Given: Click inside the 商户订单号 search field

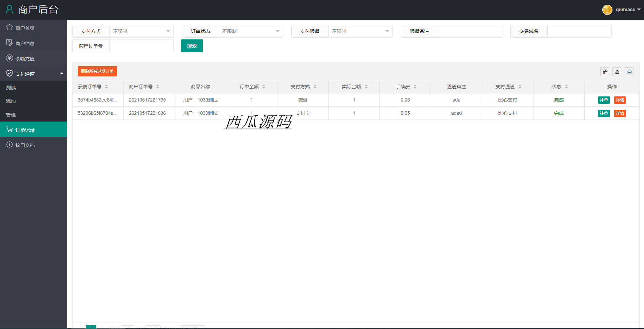Looking at the screenshot, I should click(141, 45).
